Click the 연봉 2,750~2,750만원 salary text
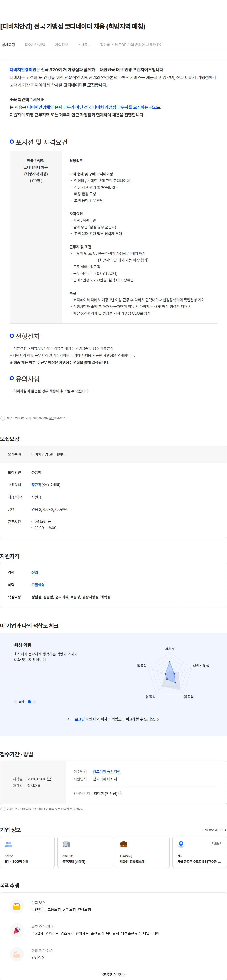Screen dimensions: 227x980 [49, 509]
